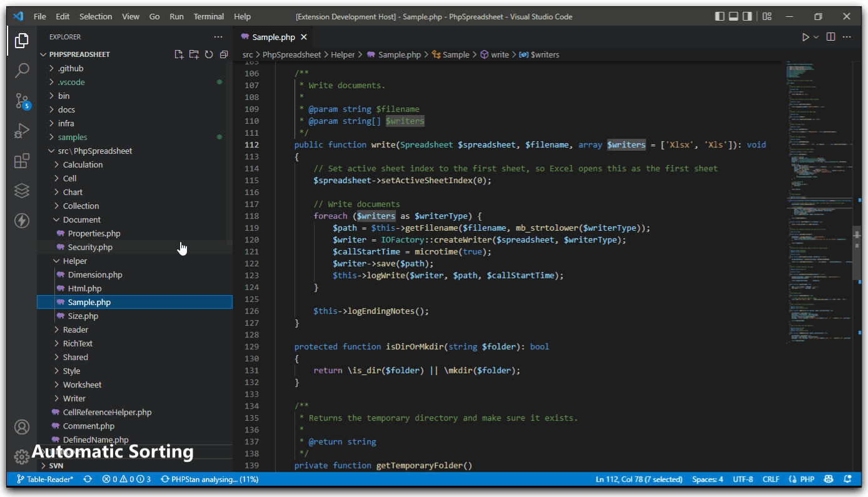Viewport: 868px width, 497px height.
Task: Click the Customize Layout icon in the title bar
Action: [767, 17]
